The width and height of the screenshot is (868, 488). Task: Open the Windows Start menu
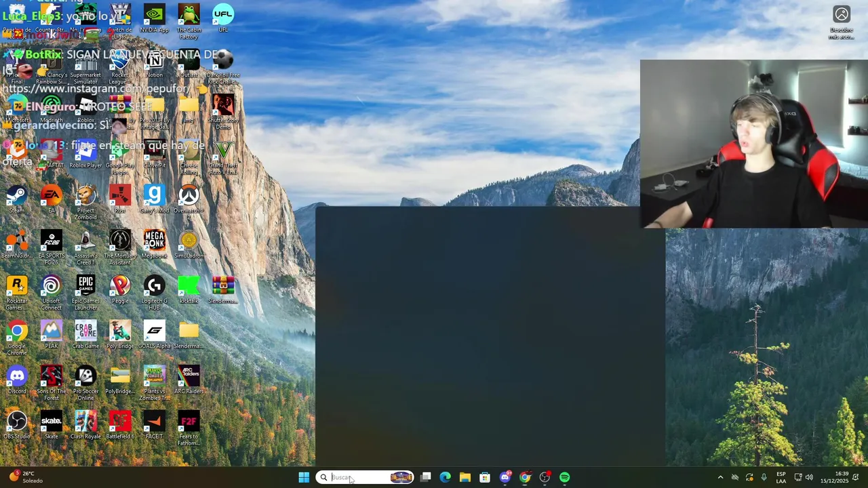(304, 477)
